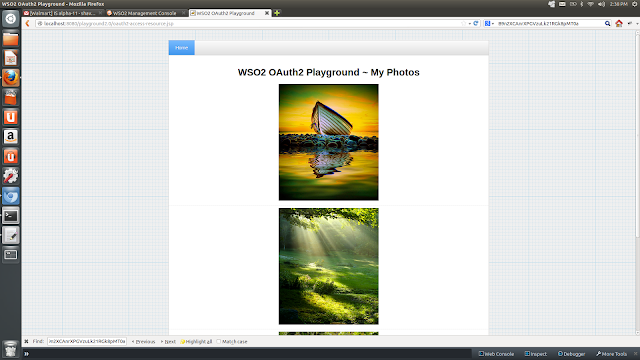Viewport: 640px width, 360px height.
Task: Launch Firefox from the Ubuntu launcher
Action: tap(11, 78)
